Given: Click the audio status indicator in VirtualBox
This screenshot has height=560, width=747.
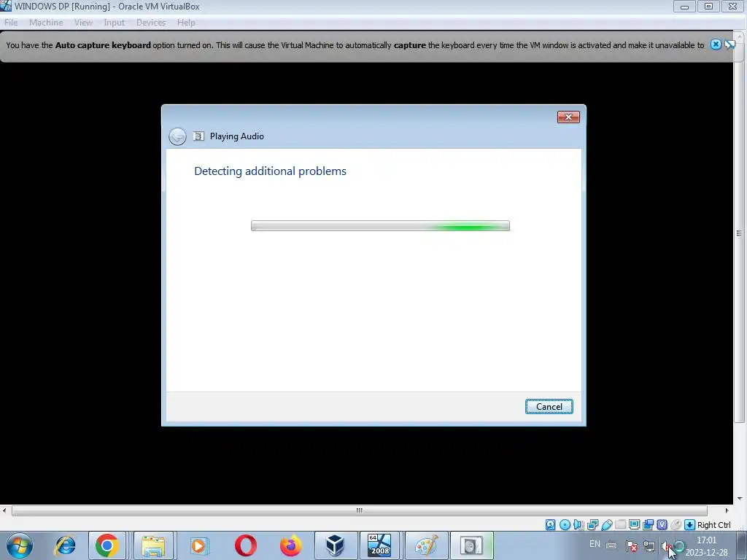Looking at the screenshot, I should tap(578, 525).
